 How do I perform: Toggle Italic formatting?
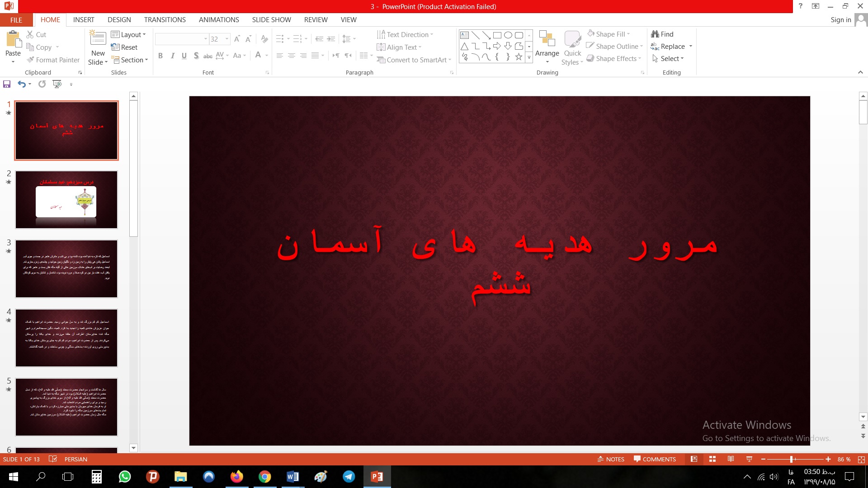point(172,56)
